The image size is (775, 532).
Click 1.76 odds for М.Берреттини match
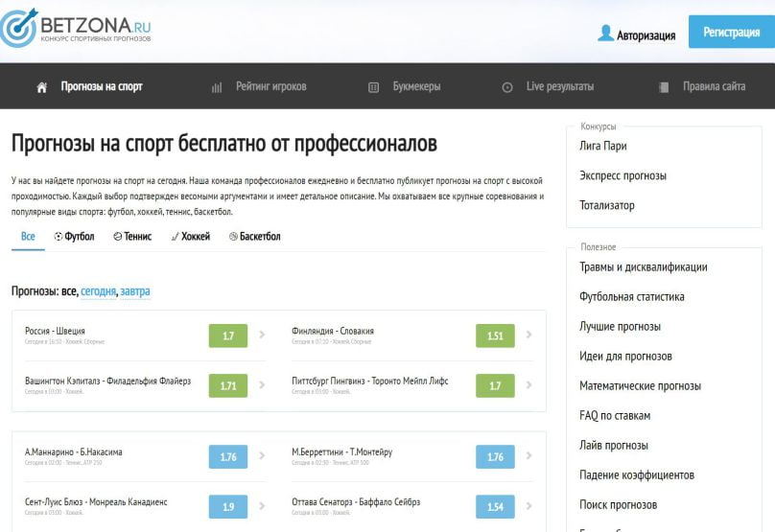495,457
